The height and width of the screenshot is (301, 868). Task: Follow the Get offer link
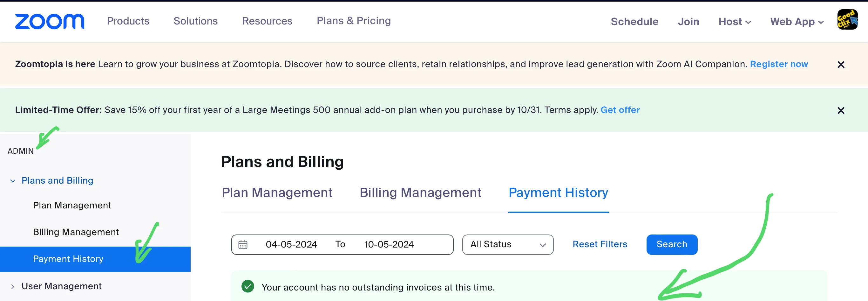click(x=620, y=110)
